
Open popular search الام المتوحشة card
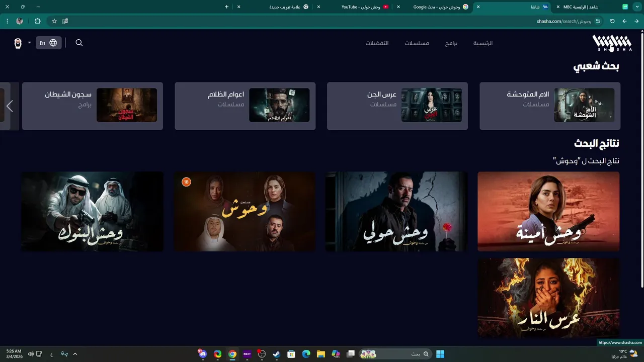coord(550,106)
